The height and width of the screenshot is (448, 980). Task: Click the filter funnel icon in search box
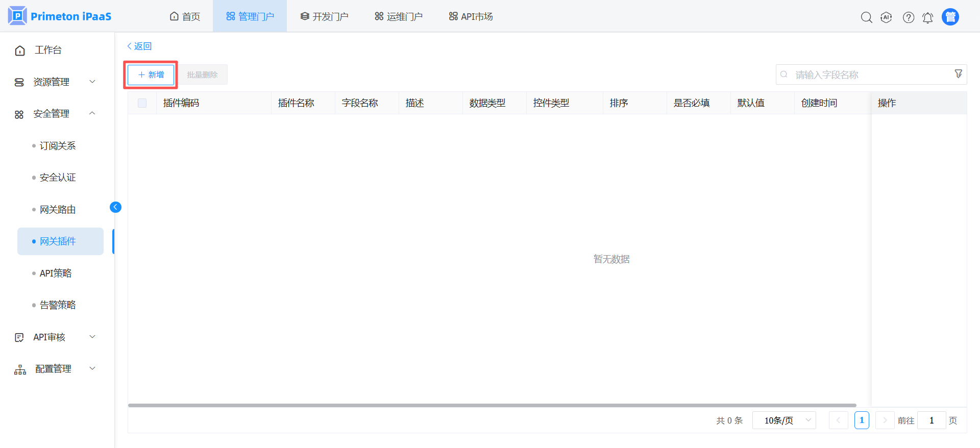(959, 74)
